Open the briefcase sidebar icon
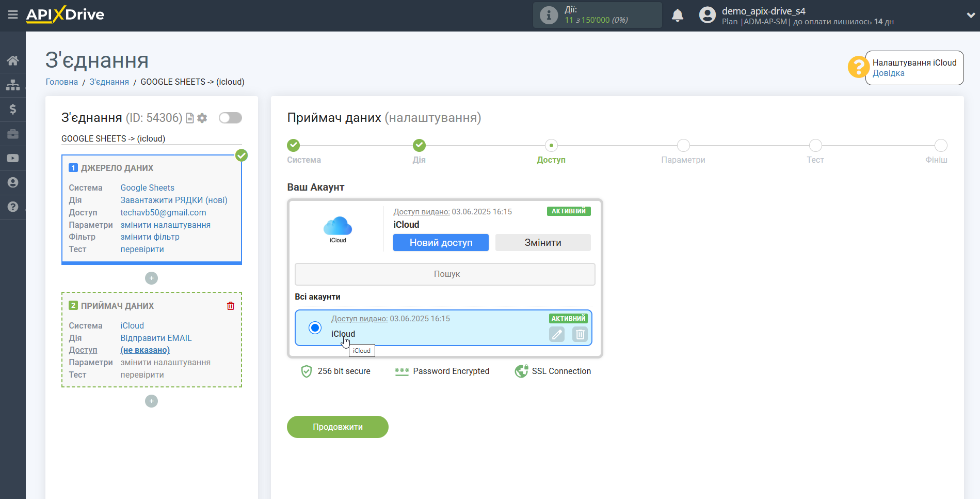 tap(13, 134)
